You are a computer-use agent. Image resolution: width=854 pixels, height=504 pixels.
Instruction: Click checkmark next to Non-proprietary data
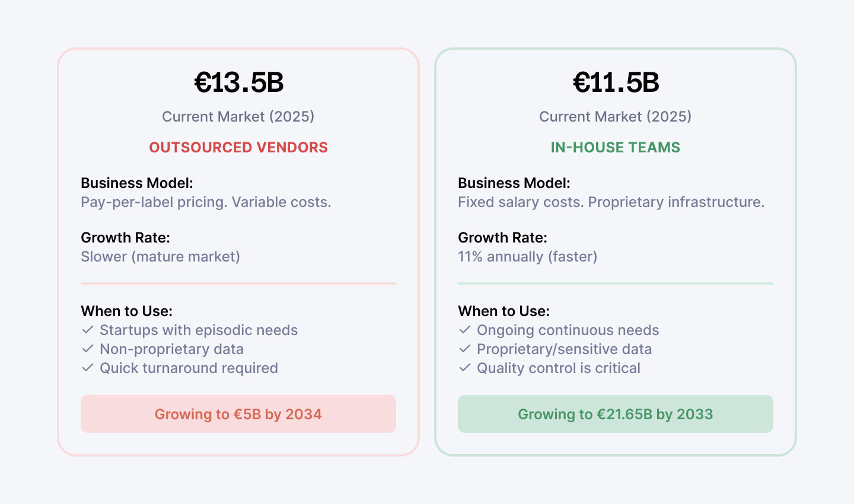point(88,349)
